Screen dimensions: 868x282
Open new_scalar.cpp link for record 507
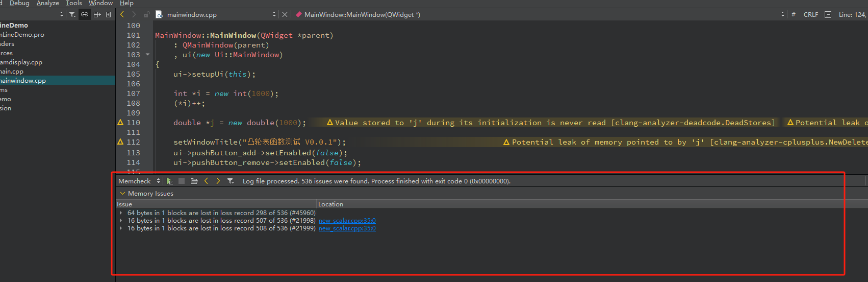[347, 221]
